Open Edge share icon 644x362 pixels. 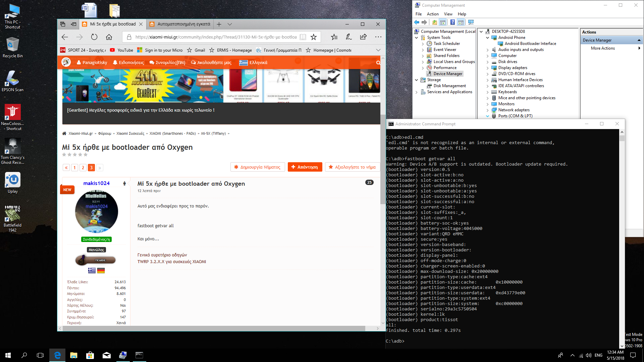363,37
